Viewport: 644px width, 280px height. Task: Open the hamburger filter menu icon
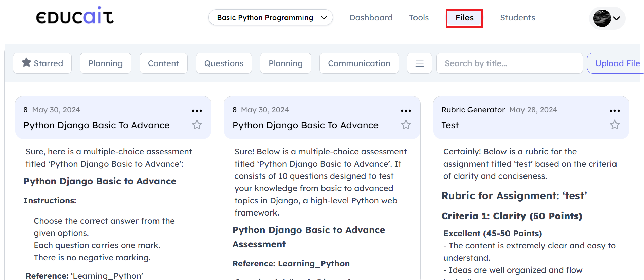[x=419, y=63]
